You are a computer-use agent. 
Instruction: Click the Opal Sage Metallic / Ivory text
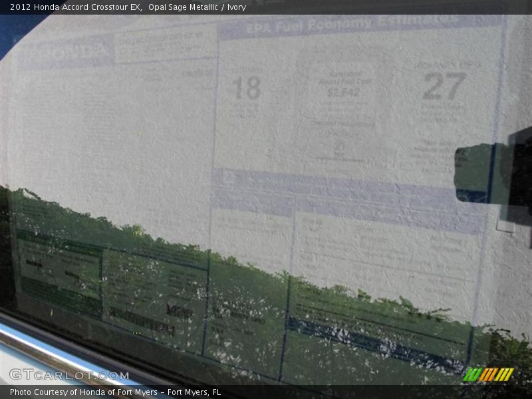tap(197, 7)
